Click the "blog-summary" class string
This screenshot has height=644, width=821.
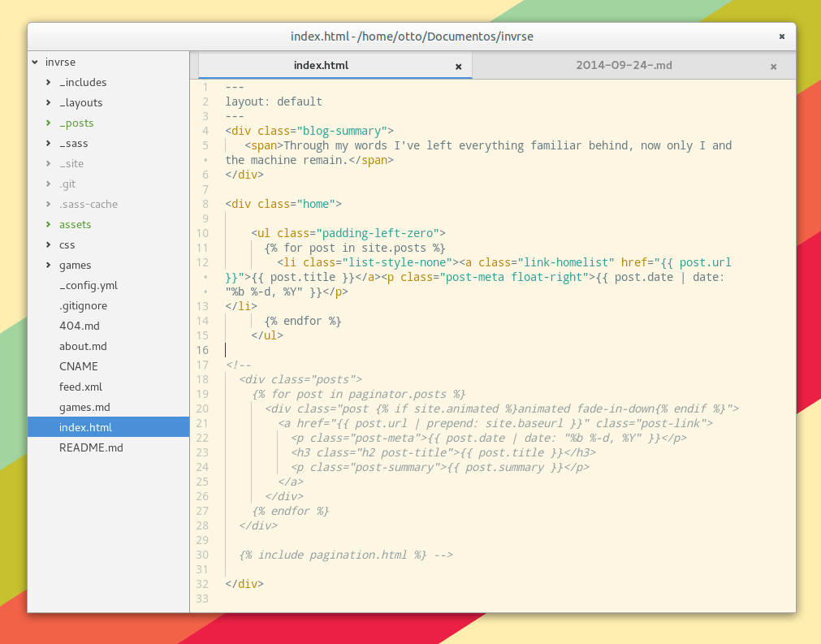tap(342, 131)
